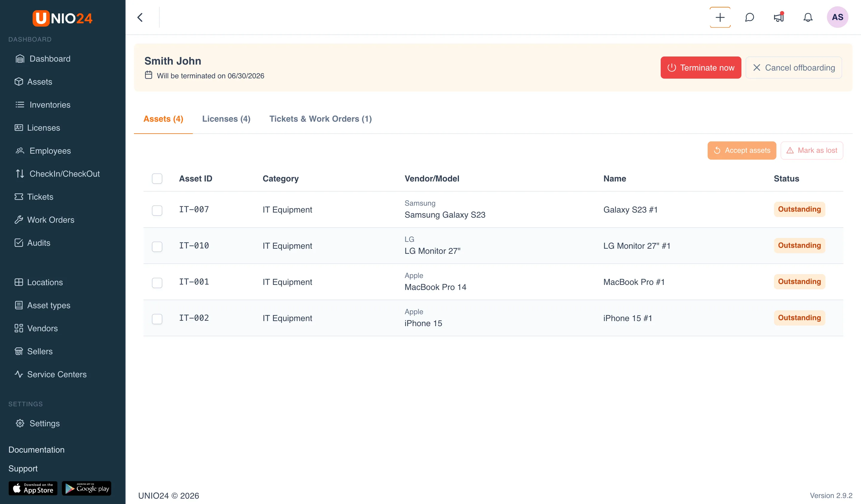This screenshot has height=504, width=861.
Task: Select the IT-010 row checkbox
Action: point(157,247)
